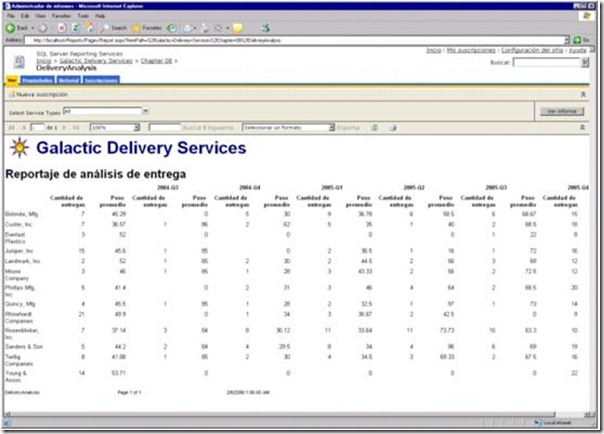Click the Mail toolbar icon
604x434 pixels.
coord(188,28)
